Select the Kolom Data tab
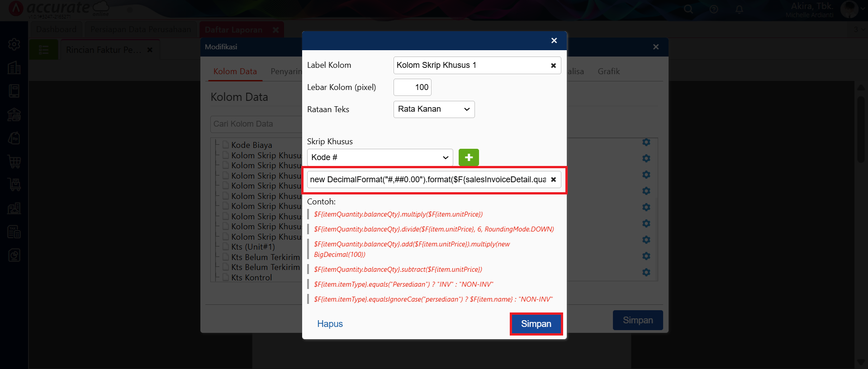 [x=235, y=71]
